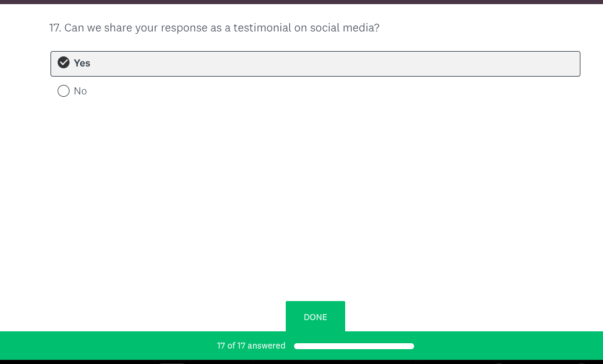Click the right end of the progress bar

411,346
